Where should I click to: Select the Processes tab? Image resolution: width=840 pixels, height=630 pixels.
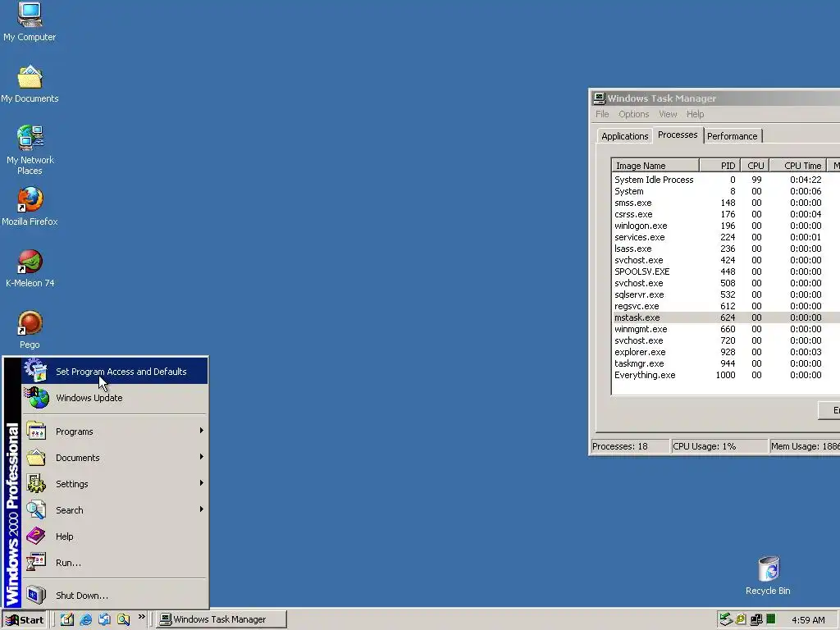pos(678,135)
